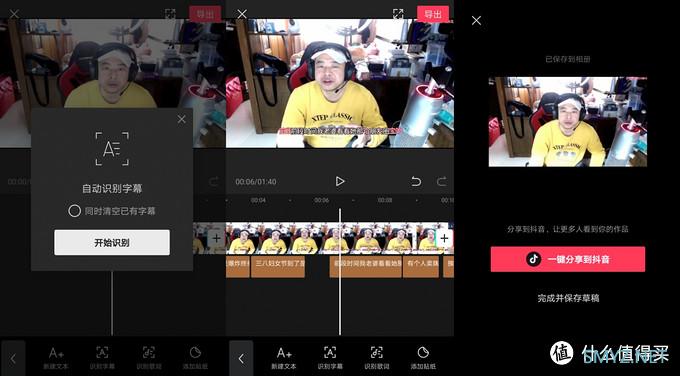Viewport: 680px width, 376px height.
Task: Tap the dimmed 识别字幕 behind the dialog
Action: point(102,358)
